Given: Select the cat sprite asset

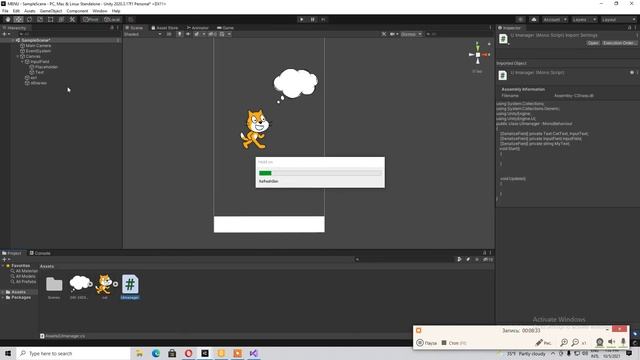Looking at the screenshot, I should [x=104, y=288].
